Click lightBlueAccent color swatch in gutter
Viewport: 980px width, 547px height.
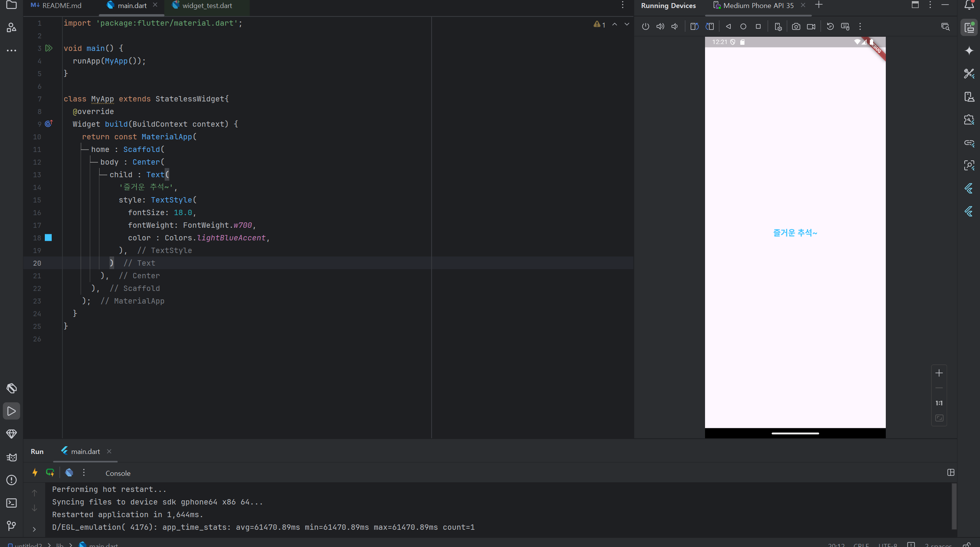tap(48, 238)
